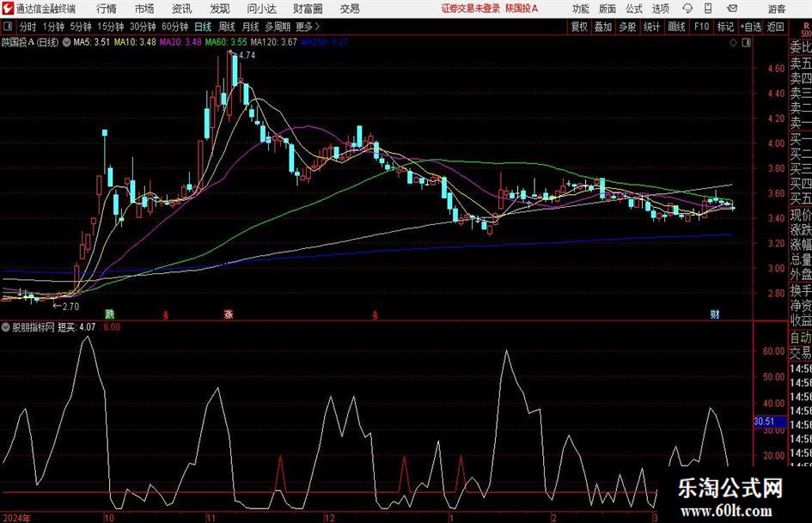812x523 pixels.
Task: Click the 2024年 date axis label
Action: (x=16, y=518)
